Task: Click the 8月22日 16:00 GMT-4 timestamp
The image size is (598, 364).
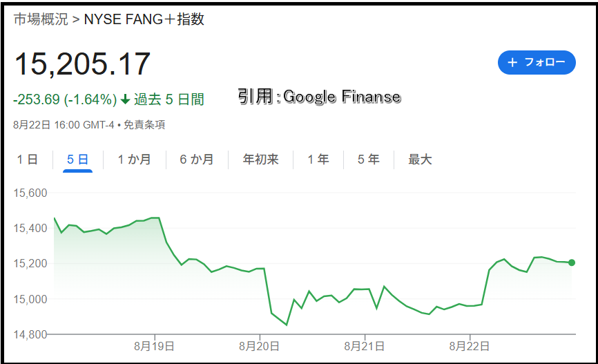Action: coord(64,125)
